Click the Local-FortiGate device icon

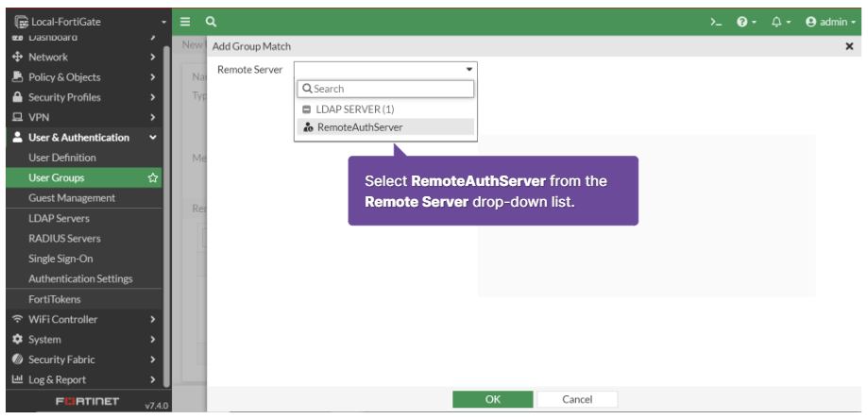pyautogui.click(x=21, y=22)
